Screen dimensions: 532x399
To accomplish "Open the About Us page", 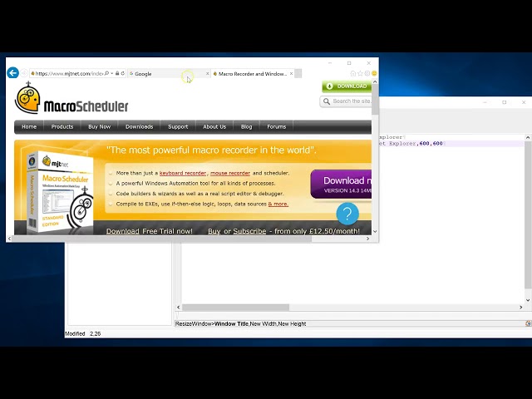I will coord(214,126).
